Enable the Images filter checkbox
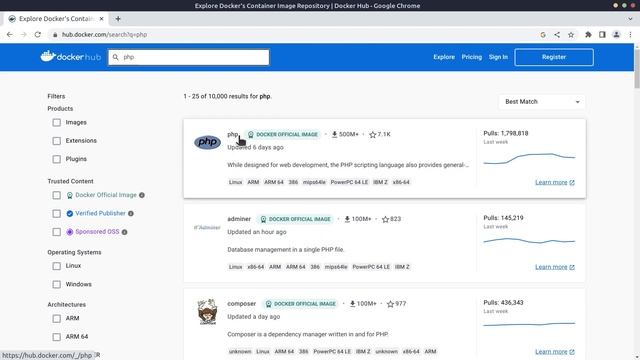Image resolution: width=640 pixels, height=360 pixels. click(x=57, y=122)
